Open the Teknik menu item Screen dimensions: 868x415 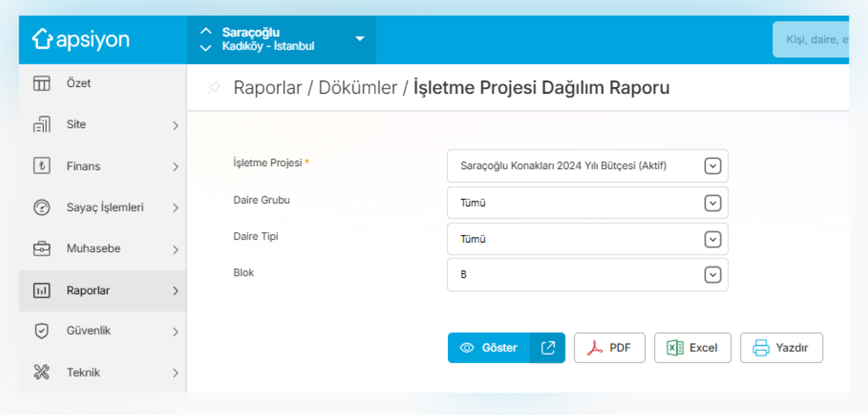(x=103, y=372)
